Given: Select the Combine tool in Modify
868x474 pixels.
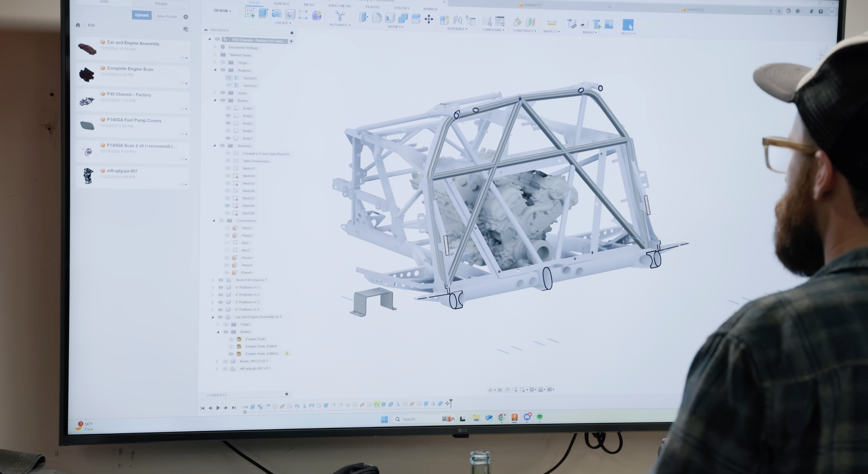Looking at the screenshot, I should point(403,18).
